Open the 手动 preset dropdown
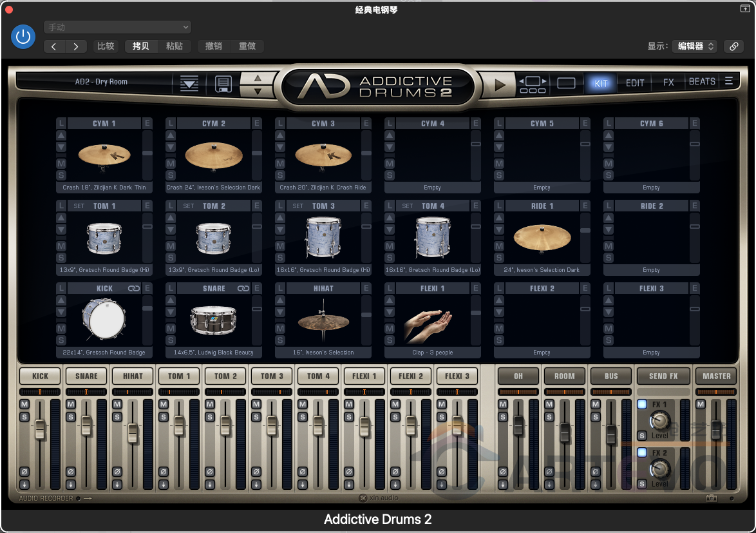The height and width of the screenshot is (533, 756). (x=117, y=26)
